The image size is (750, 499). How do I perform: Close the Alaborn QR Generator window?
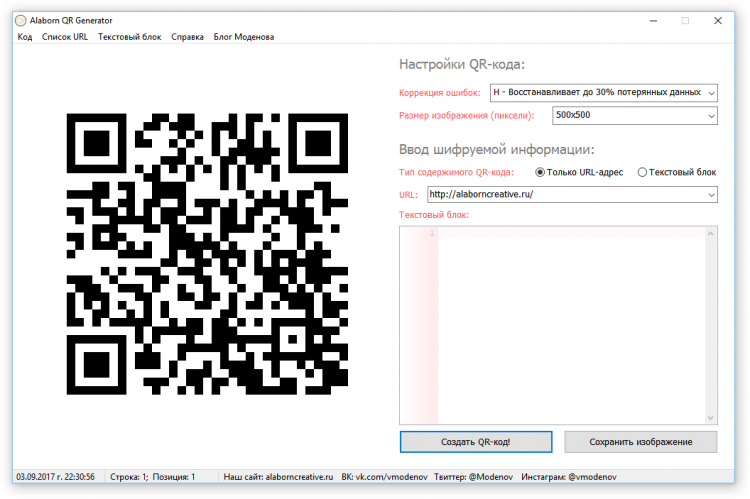click(x=718, y=21)
